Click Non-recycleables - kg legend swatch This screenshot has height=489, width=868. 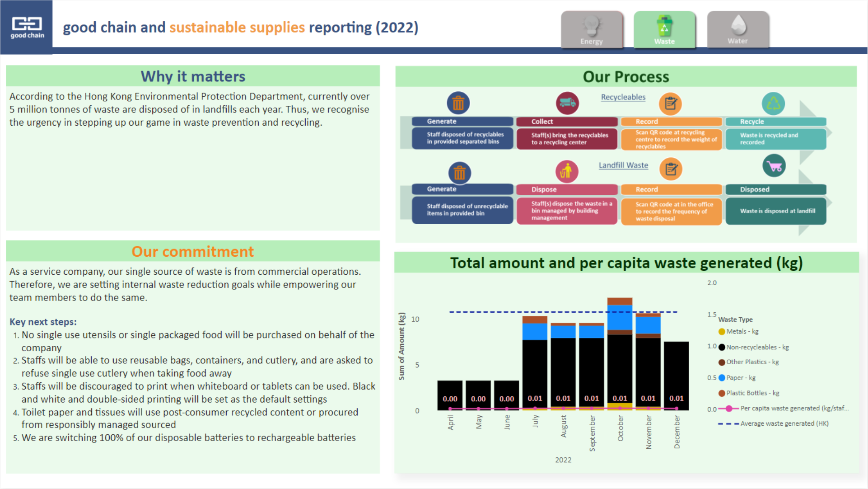click(x=722, y=348)
